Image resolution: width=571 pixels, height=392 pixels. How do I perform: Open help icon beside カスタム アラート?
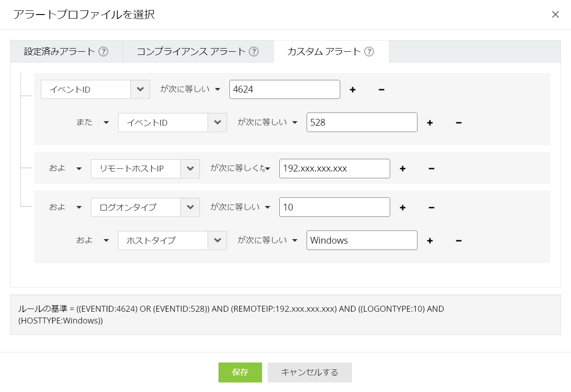[369, 51]
